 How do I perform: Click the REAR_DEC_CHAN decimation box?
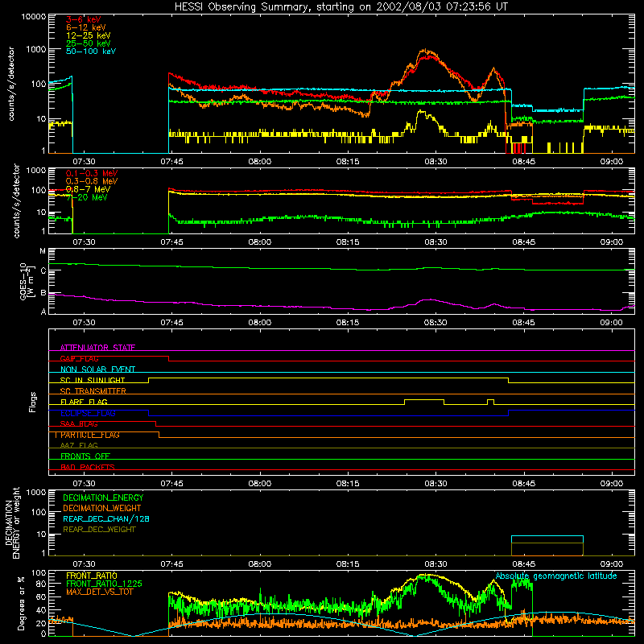(x=547, y=546)
